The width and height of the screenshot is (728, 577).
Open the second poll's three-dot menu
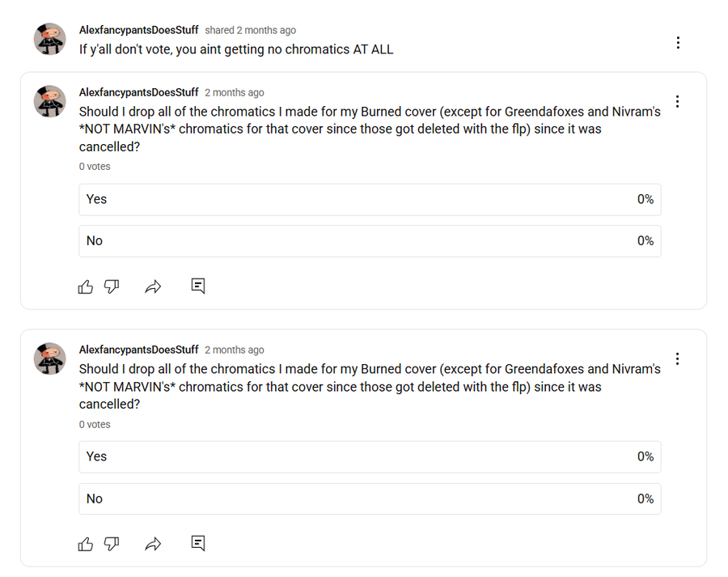[x=677, y=359]
